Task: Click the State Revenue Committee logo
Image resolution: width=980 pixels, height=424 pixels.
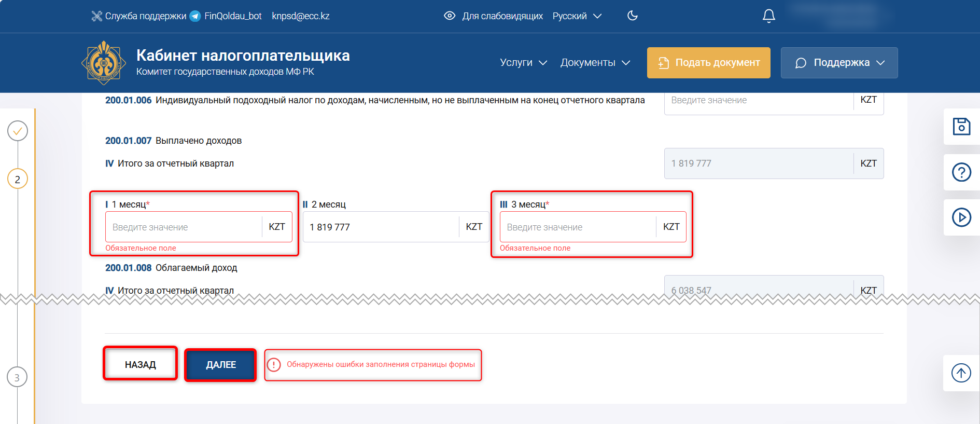Action: pyautogui.click(x=104, y=63)
